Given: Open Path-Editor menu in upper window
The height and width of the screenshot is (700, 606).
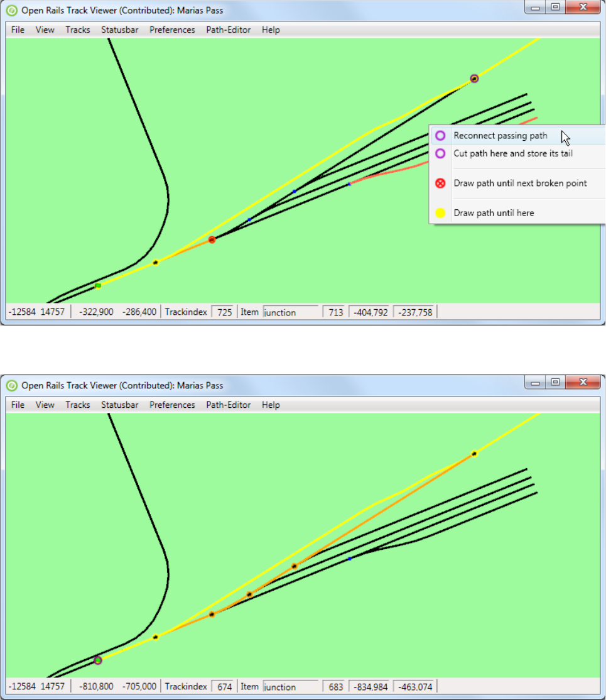Looking at the screenshot, I should click(229, 30).
